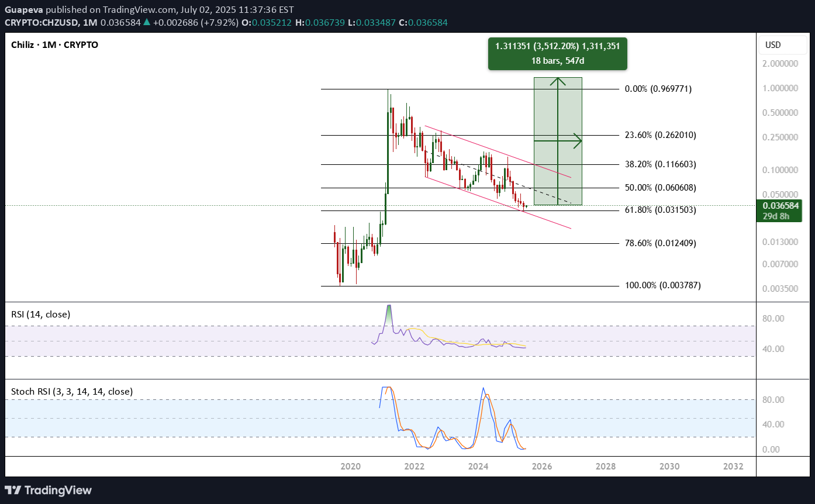Viewport: 815px width, 504px height.
Task: Click the 78.60% (0.012409) Fibonacci label
Action: point(661,243)
